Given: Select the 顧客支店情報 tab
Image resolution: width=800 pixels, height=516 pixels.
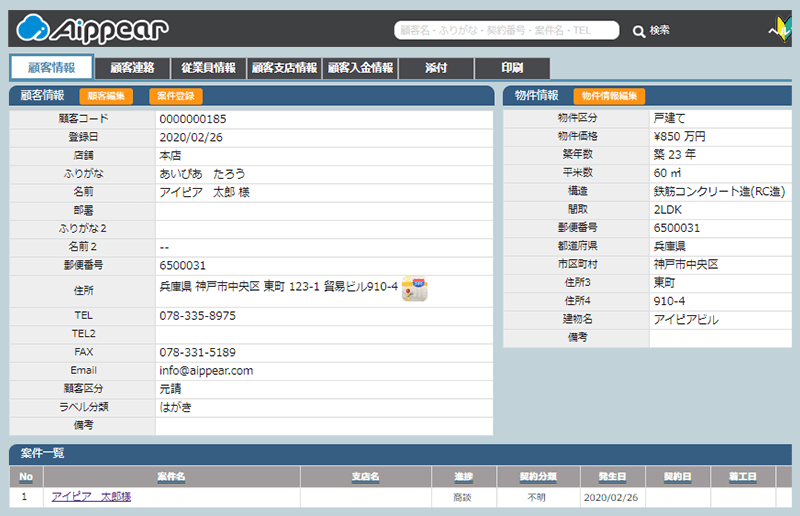Looking at the screenshot, I should tap(284, 68).
